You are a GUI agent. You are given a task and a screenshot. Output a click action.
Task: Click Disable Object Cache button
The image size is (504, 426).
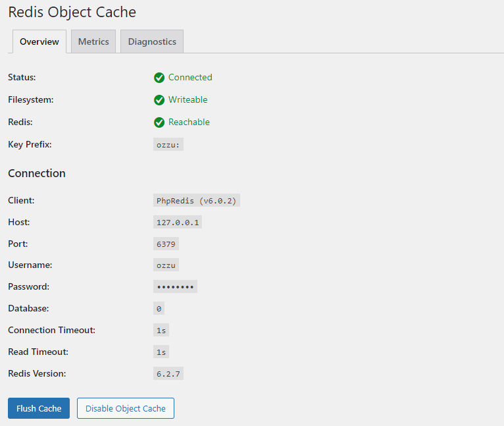pos(126,408)
